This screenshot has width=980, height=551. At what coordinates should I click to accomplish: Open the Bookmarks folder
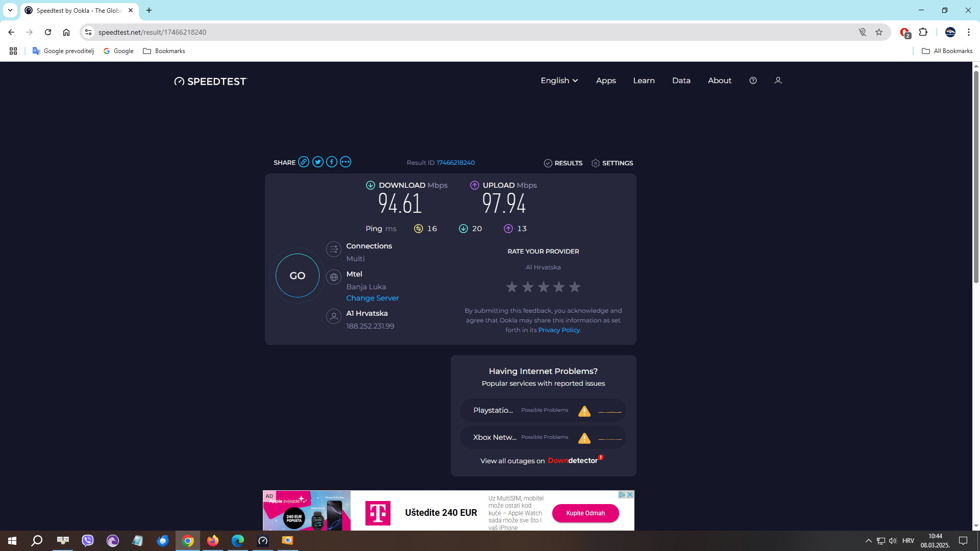tap(164, 51)
